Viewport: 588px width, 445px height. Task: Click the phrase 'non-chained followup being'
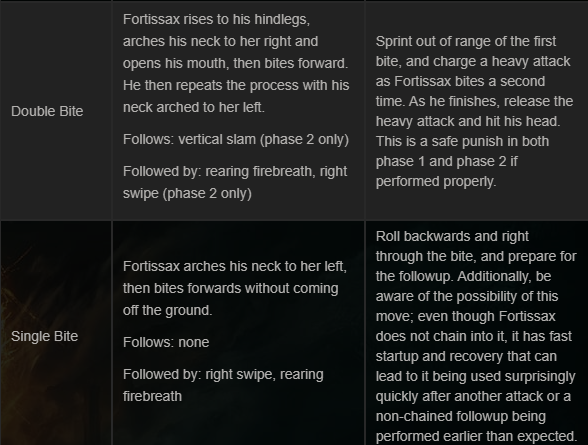pos(460,416)
